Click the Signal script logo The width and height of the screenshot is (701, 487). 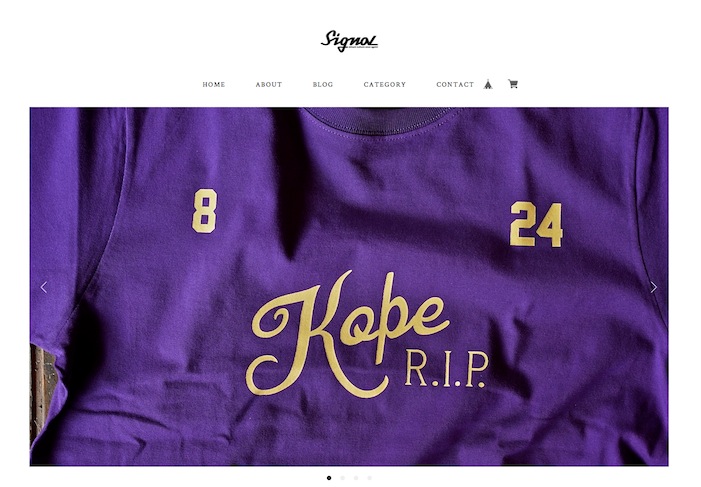click(x=350, y=41)
